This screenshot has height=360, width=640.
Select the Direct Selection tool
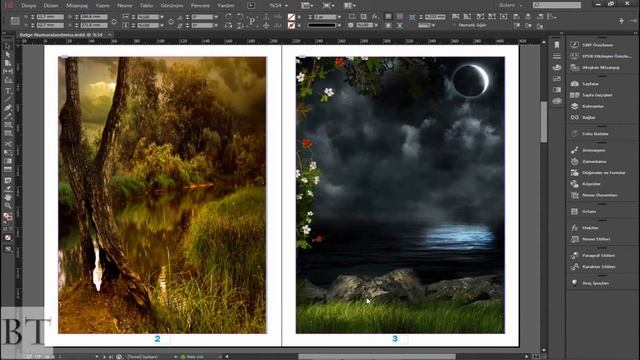(8, 55)
